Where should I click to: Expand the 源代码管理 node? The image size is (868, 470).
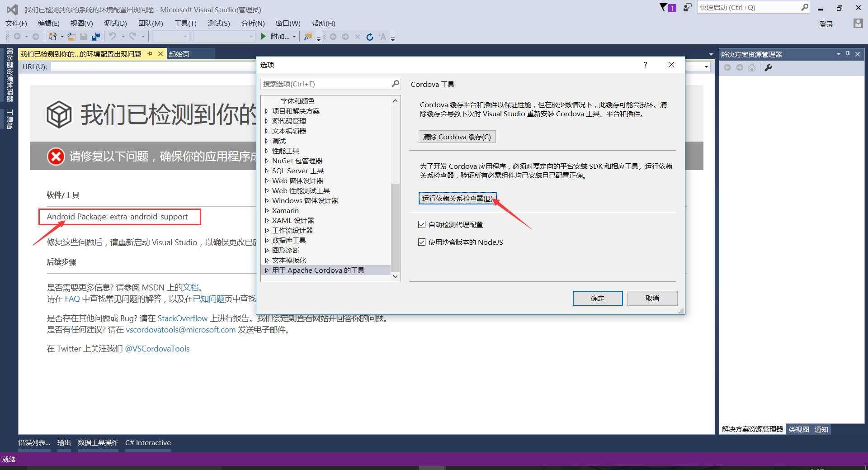pyautogui.click(x=267, y=121)
